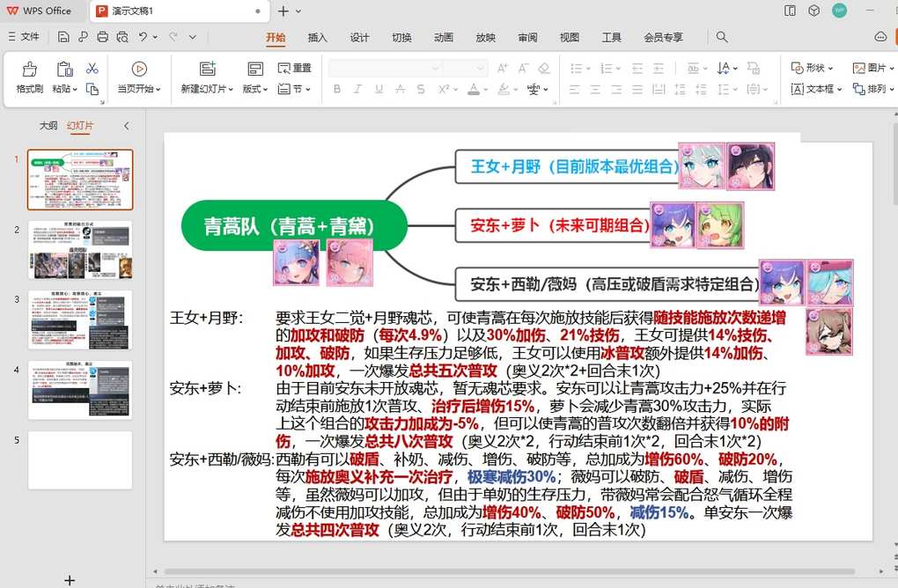Click the numbered list icon
Image resolution: width=898 pixels, height=588 pixels.
pos(607,68)
